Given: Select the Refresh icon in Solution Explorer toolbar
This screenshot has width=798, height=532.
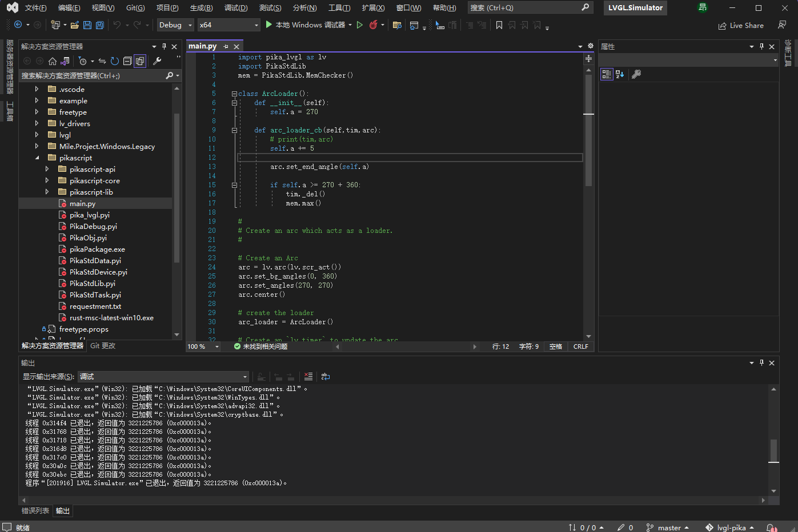Looking at the screenshot, I should pyautogui.click(x=114, y=61).
